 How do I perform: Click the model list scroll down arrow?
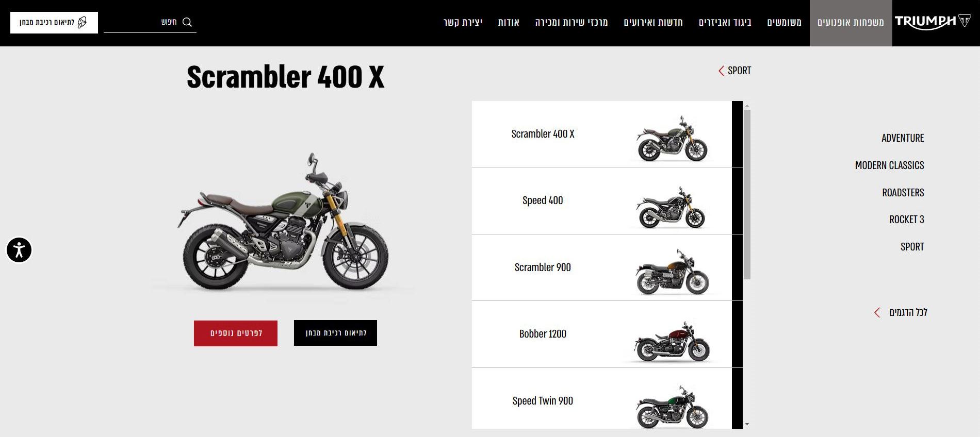(x=747, y=424)
